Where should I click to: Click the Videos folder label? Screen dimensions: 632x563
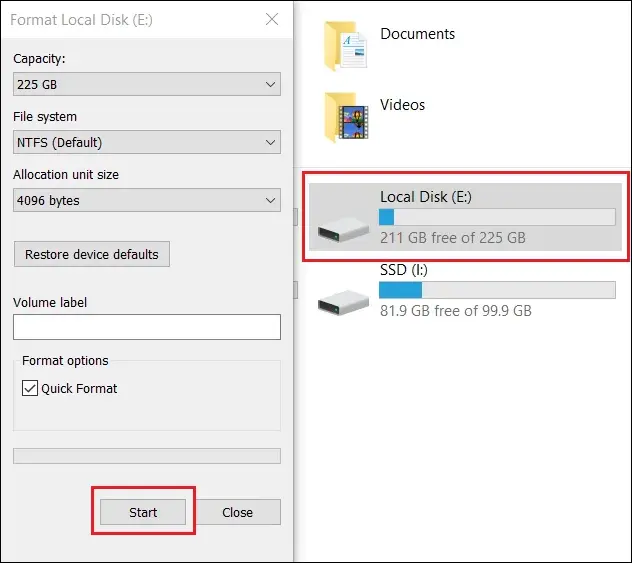click(x=403, y=105)
